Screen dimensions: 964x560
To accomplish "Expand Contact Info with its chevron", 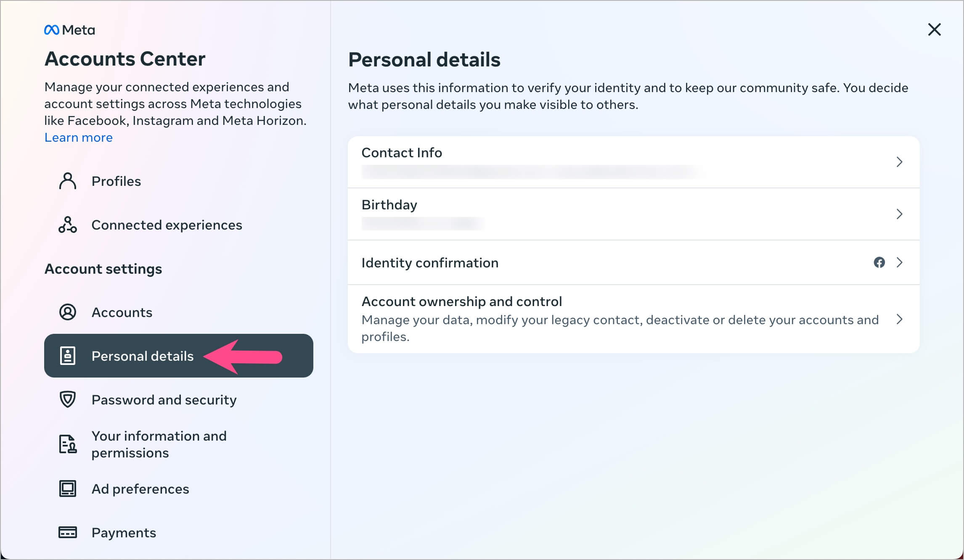I will click(x=899, y=162).
